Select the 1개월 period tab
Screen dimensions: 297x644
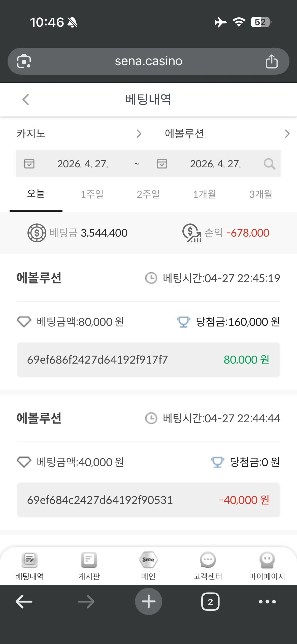205,194
